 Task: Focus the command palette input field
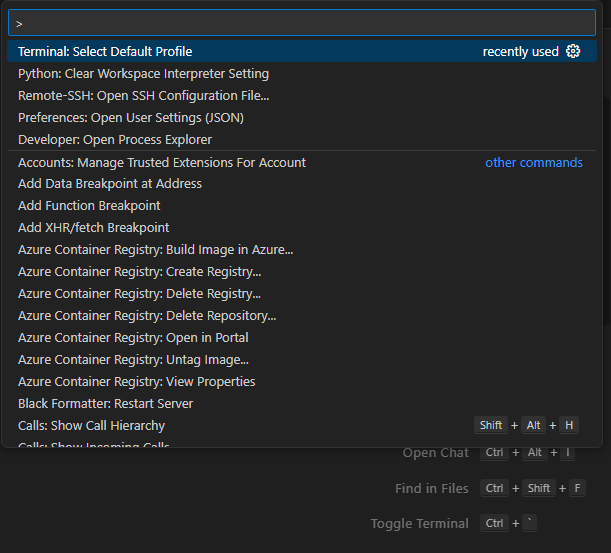tap(302, 23)
